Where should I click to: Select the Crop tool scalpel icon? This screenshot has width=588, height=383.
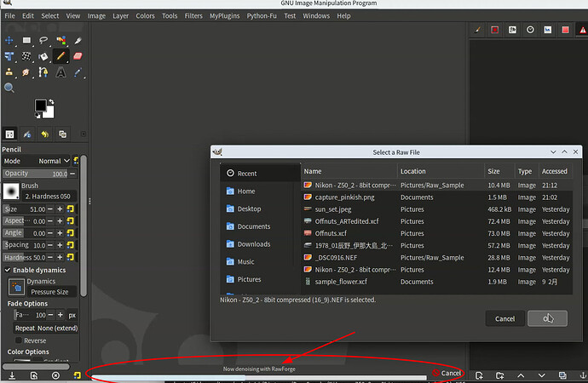[x=78, y=40]
